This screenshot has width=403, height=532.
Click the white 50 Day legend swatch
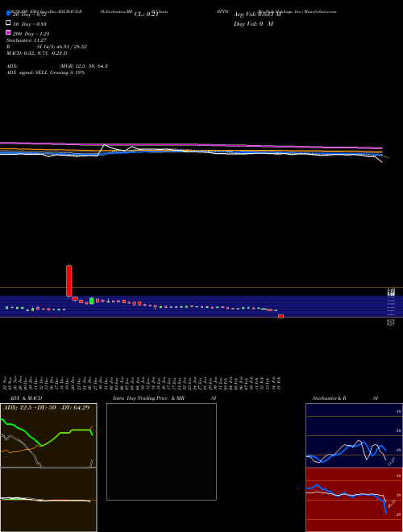click(8, 23)
